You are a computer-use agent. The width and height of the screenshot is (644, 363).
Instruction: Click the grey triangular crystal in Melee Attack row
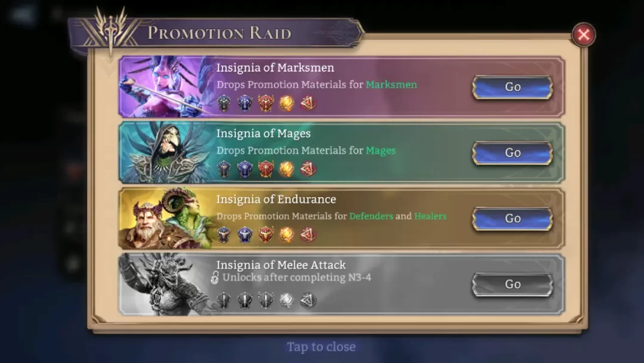(308, 300)
